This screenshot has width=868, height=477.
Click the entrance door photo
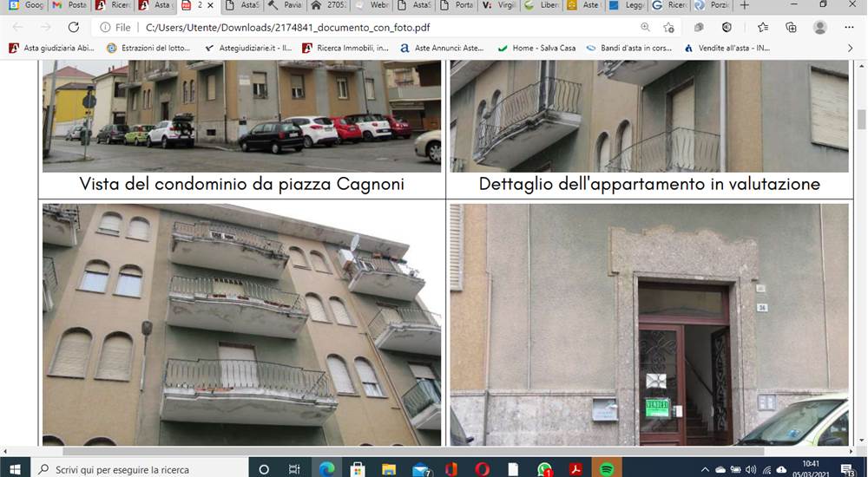pyautogui.click(x=648, y=324)
